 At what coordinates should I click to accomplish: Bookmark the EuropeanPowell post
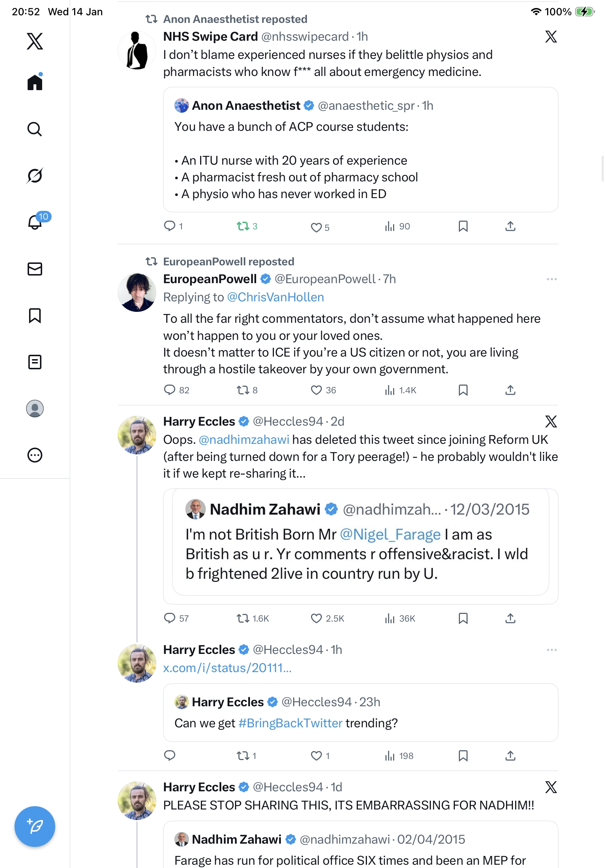point(463,390)
